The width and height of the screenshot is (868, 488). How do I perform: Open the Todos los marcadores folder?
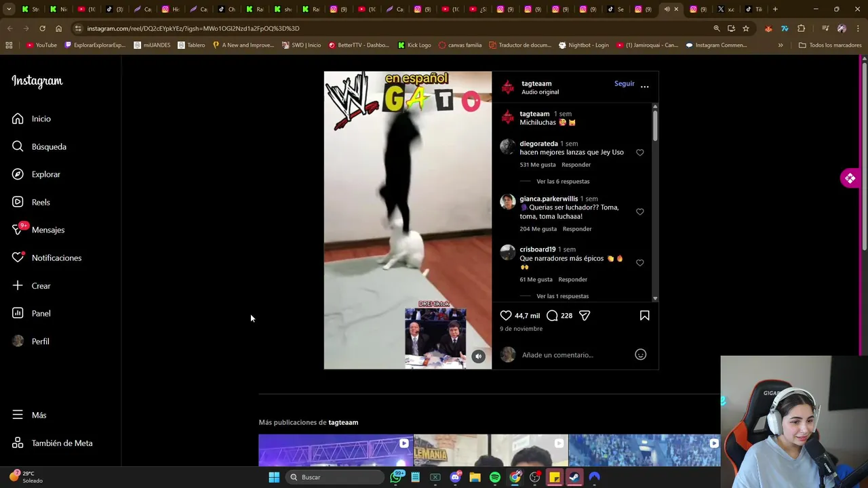point(830,45)
